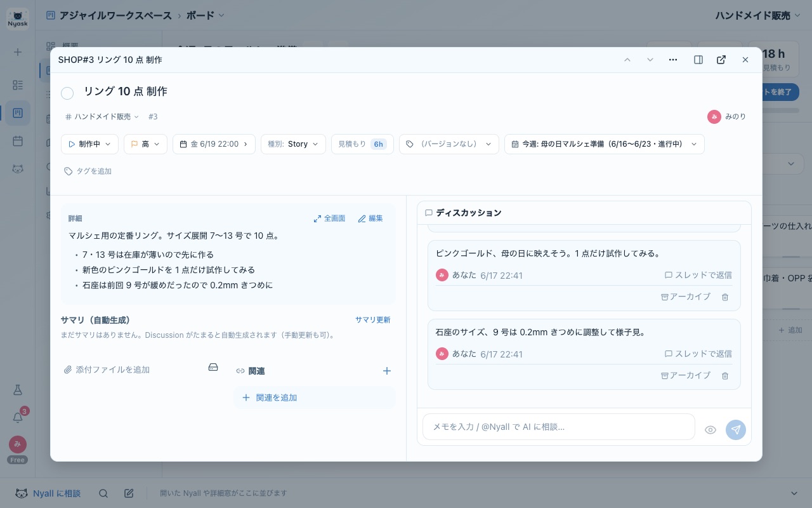Delete the 石座のサイズ comment via trash icon

[x=725, y=375]
